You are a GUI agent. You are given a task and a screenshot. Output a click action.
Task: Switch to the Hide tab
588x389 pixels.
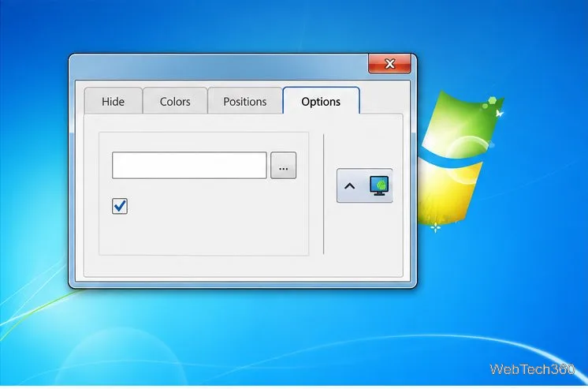[x=114, y=101]
